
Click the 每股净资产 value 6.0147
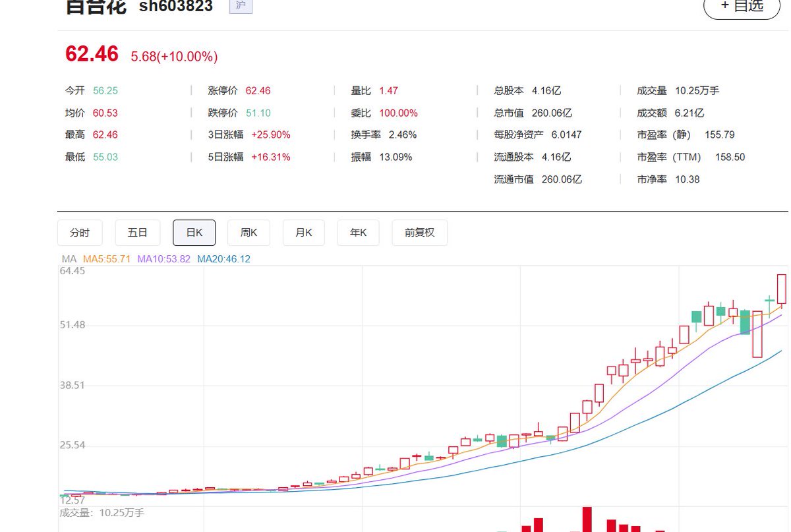click(x=567, y=134)
